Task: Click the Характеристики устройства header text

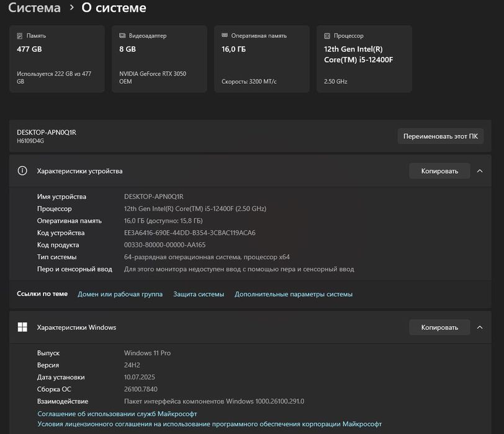Action: pos(79,171)
